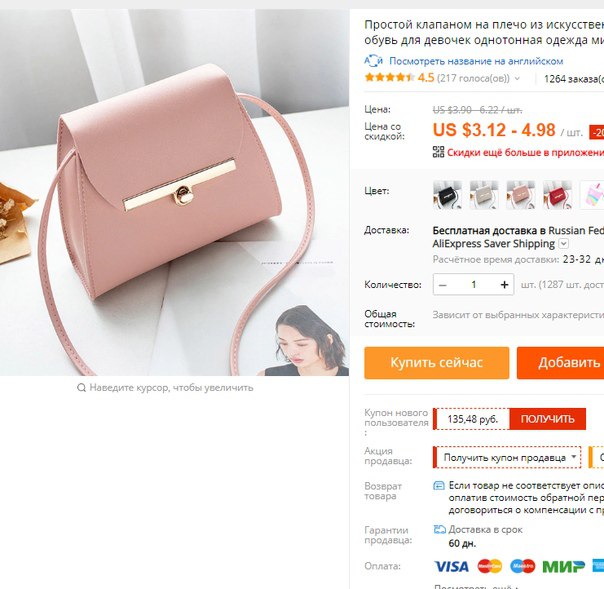The height and width of the screenshot is (589, 604).
Task: Click the МИР payment logo
Action: [x=563, y=566]
